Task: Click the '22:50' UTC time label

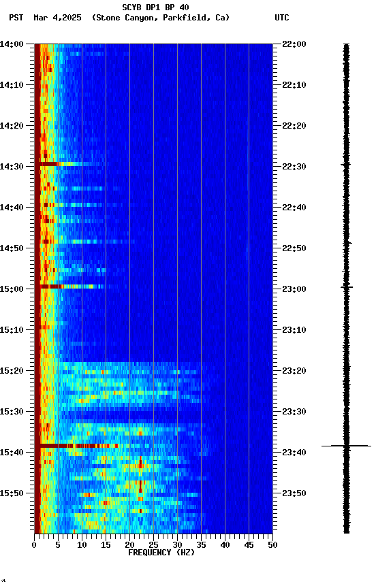Action: pyautogui.click(x=294, y=248)
